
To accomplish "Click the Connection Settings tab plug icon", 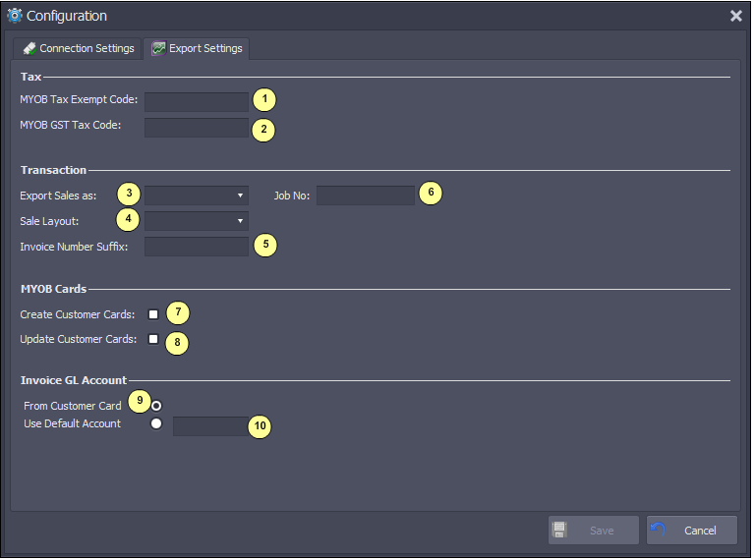I will pyautogui.click(x=29, y=48).
